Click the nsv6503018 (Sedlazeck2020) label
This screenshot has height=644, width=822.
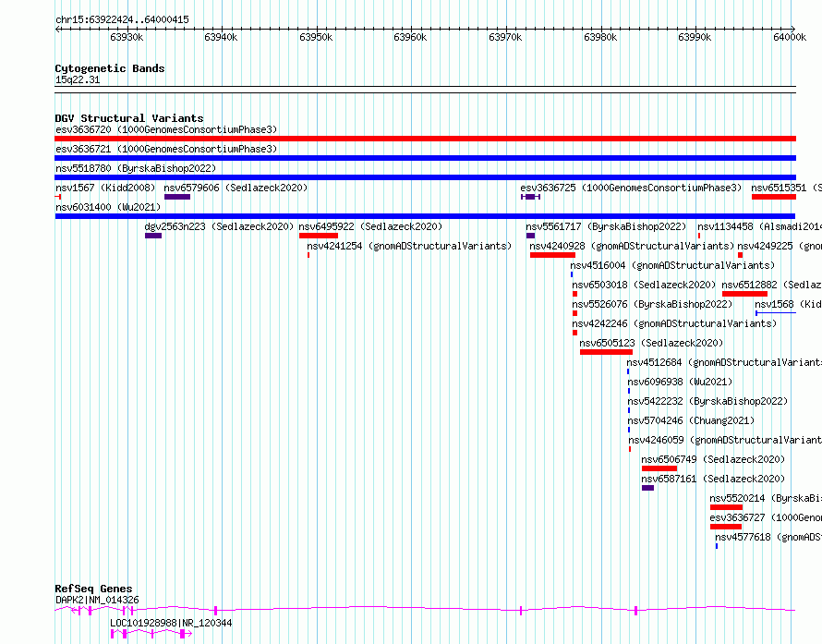tap(644, 285)
